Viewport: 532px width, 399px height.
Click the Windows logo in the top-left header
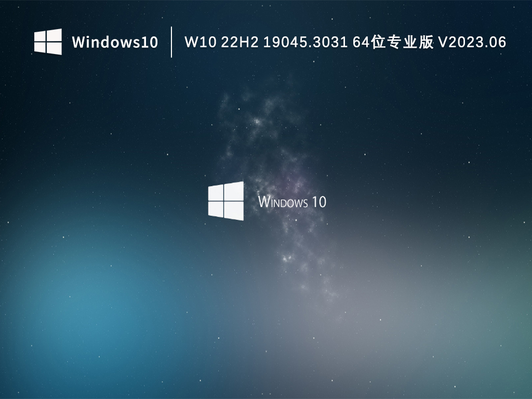pyautogui.click(x=48, y=42)
